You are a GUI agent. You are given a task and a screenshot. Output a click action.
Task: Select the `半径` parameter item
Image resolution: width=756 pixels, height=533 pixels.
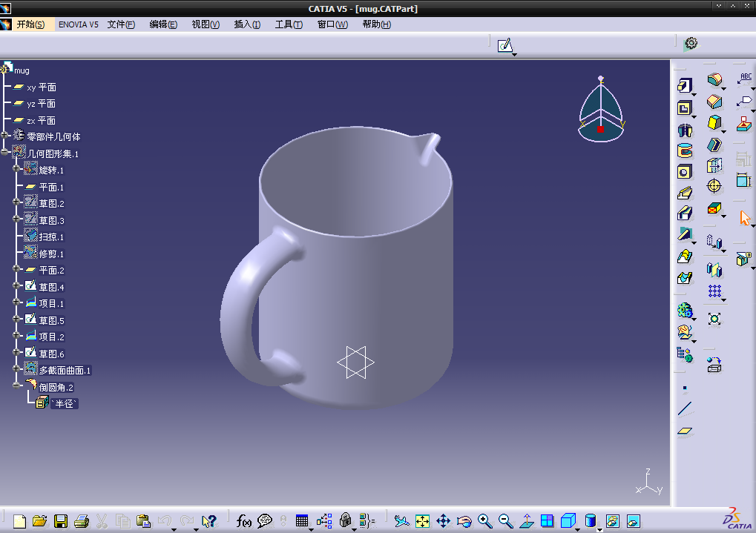point(64,404)
